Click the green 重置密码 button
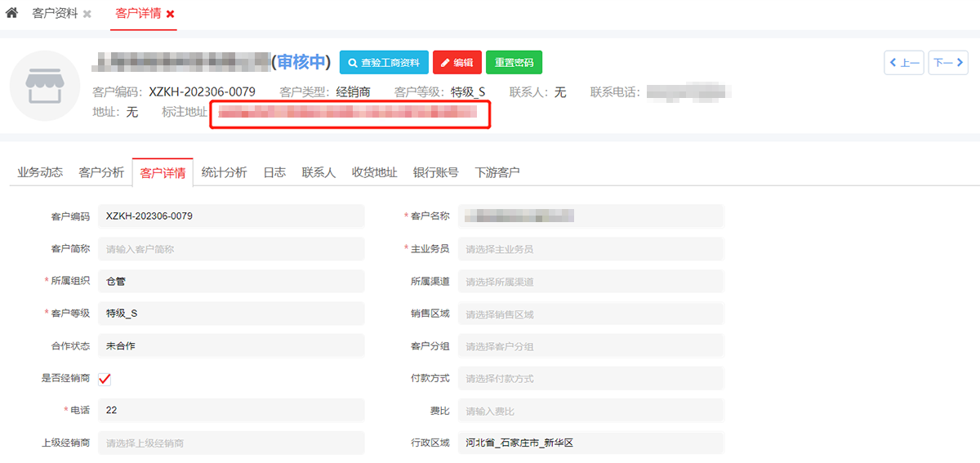Image resolution: width=980 pixels, height=463 pixels. tap(514, 63)
